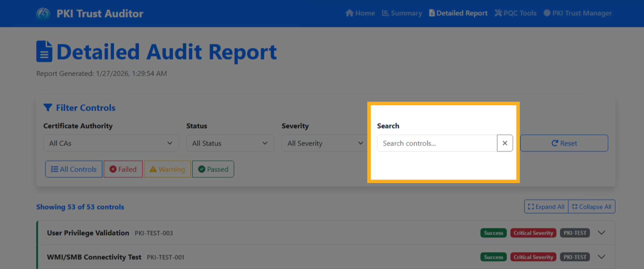Click Critical Severity badge on User Privilege Validation
This screenshot has width=644, height=269.
(x=533, y=233)
